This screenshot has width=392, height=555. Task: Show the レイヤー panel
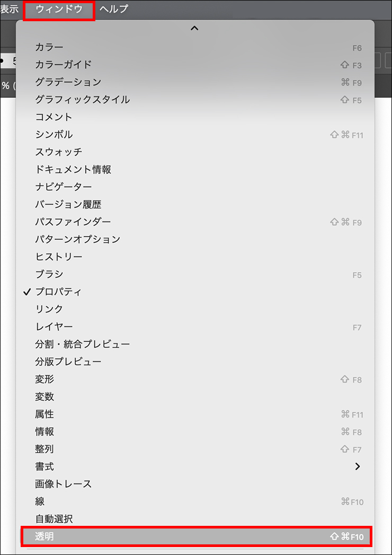54,327
